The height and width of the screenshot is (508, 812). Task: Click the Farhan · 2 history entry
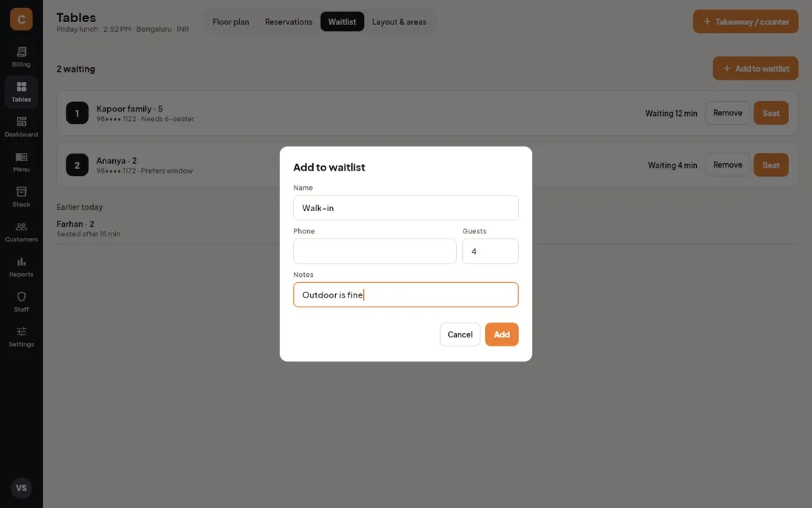75,224
